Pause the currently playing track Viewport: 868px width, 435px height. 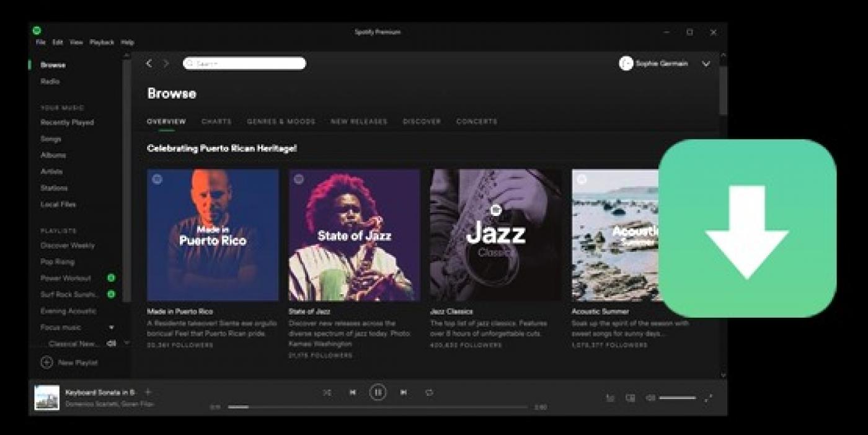click(x=378, y=392)
